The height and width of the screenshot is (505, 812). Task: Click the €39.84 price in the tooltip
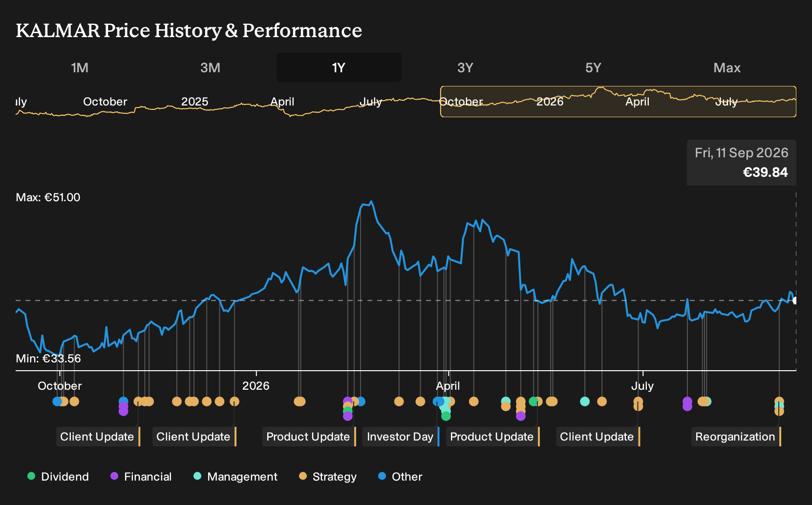[765, 172]
